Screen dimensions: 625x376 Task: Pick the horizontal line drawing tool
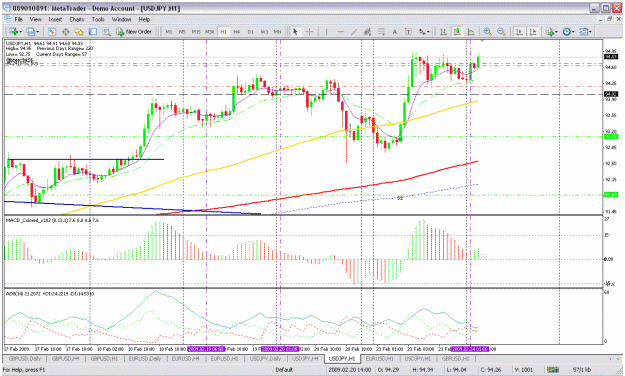pos(340,31)
